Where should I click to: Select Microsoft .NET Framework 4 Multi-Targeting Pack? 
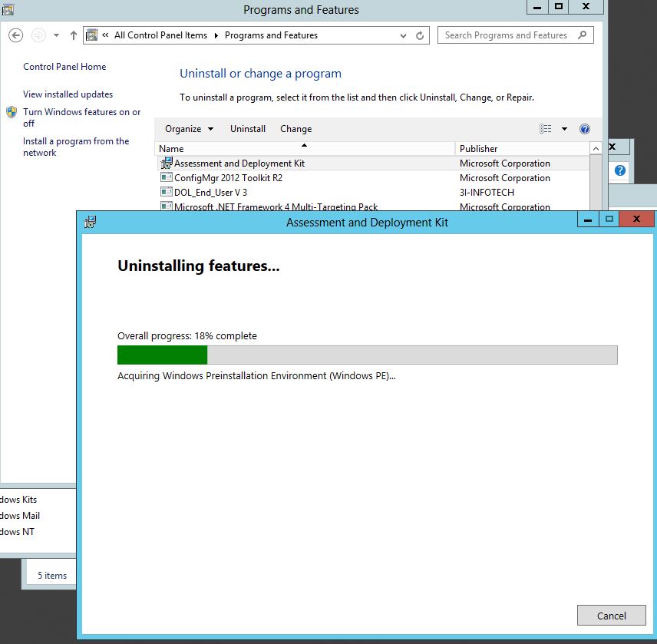click(x=372, y=206)
